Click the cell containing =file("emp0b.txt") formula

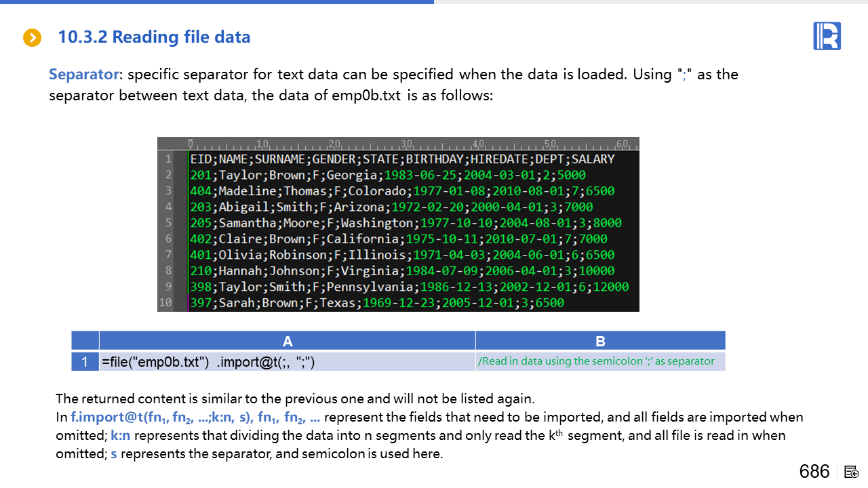pos(208,362)
